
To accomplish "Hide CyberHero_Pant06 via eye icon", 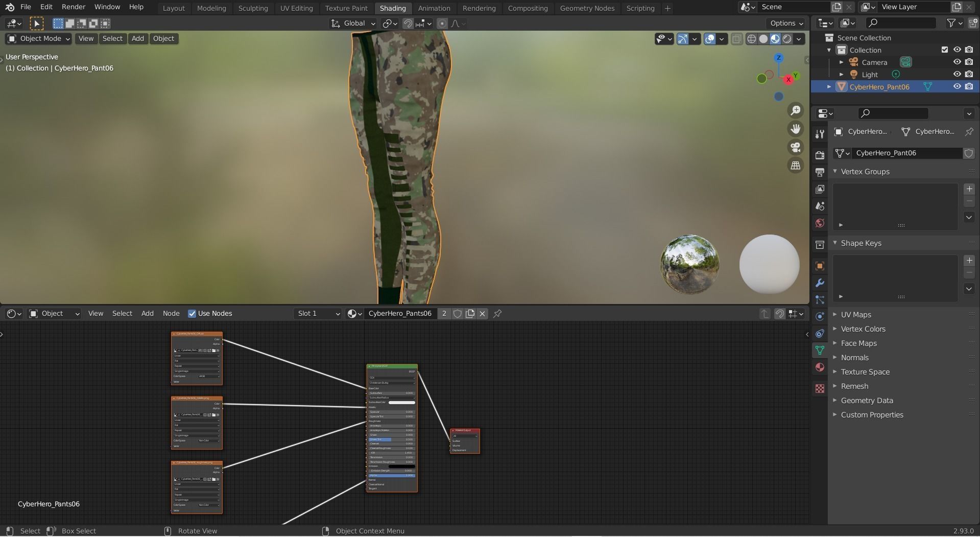I will coord(957,86).
